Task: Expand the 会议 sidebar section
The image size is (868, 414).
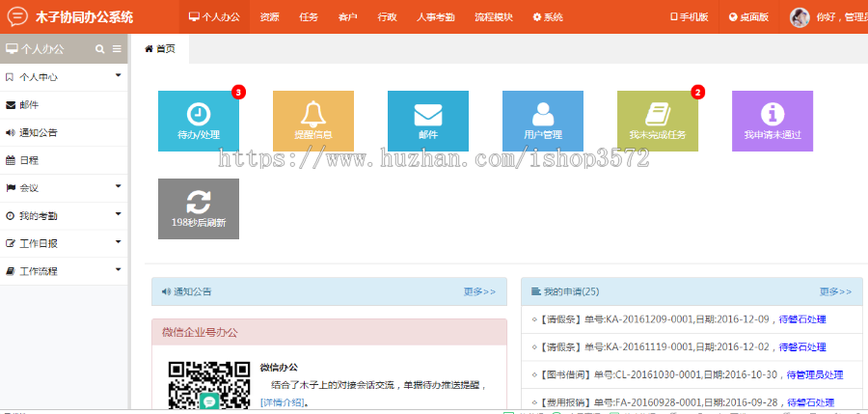Action: pyautogui.click(x=64, y=188)
